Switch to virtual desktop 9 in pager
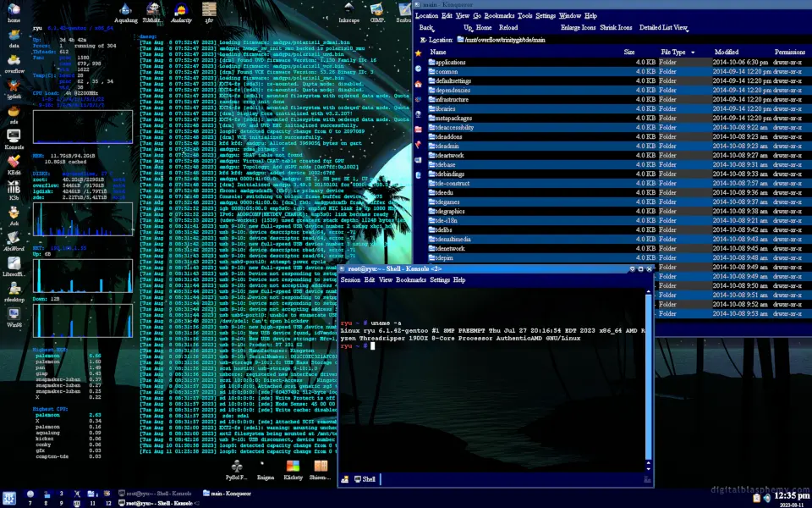The height and width of the screenshot is (508, 812). point(61,503)
